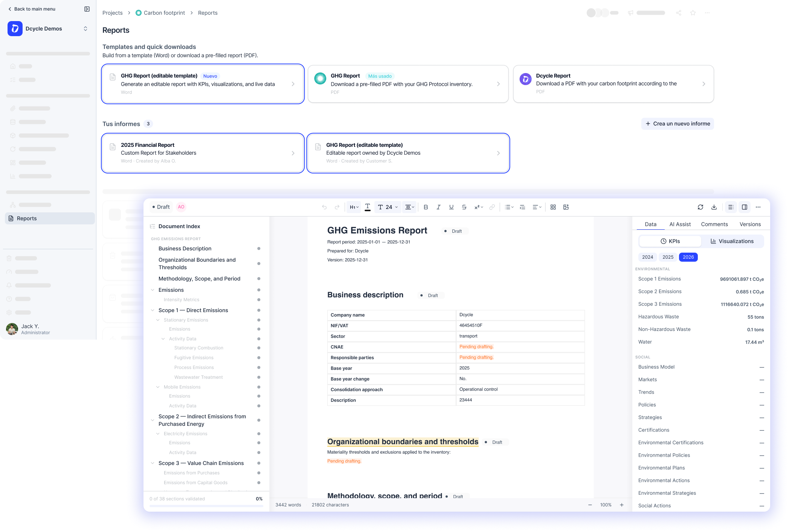Open the Comments tab
Viewport: 789px width, 532px height.
coord(714,224)
